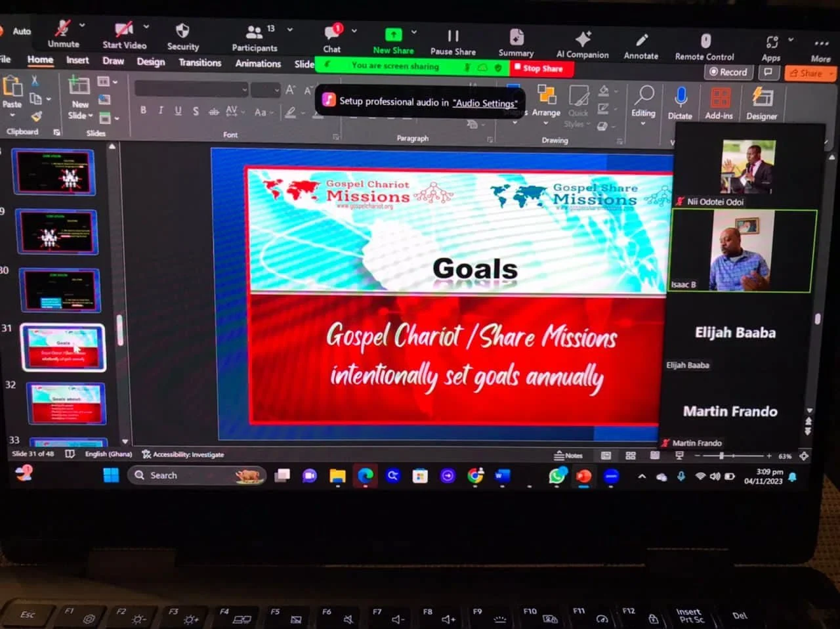Toggle Underline formatting
Viewport: 840px width, 629px height.
[178, 111]
